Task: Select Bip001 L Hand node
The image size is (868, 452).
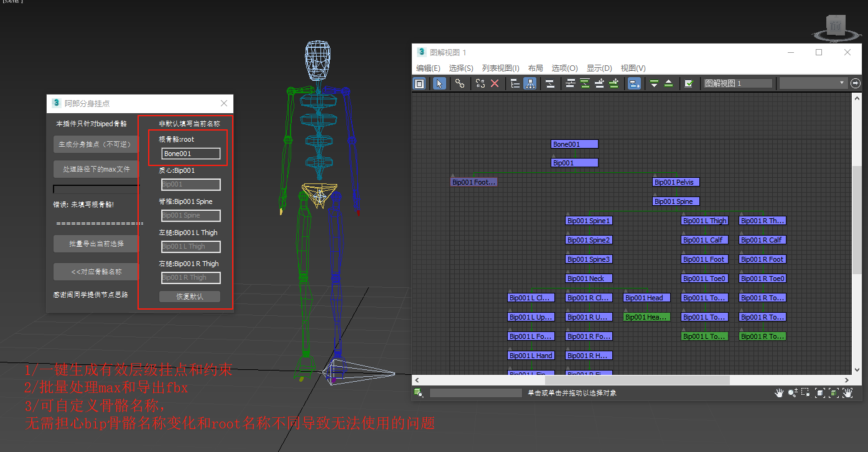Action: (x=531, y=356)
